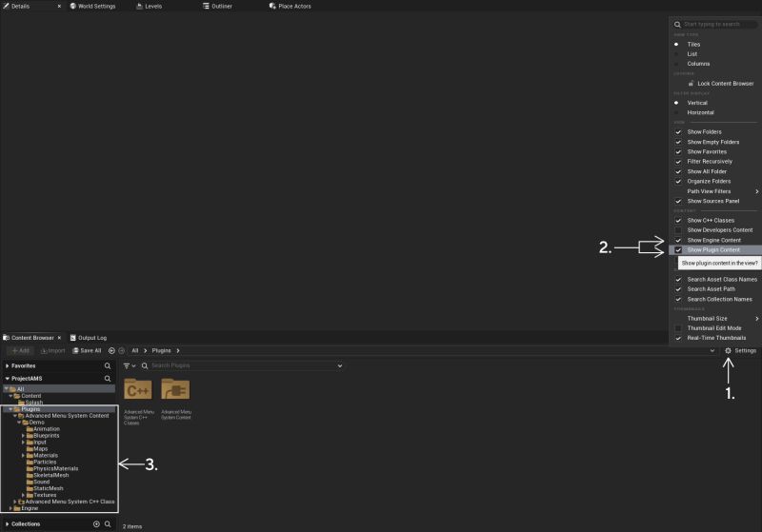762x532 pixels.
Task: Open Path View Filters submenu
Action: 715,191
